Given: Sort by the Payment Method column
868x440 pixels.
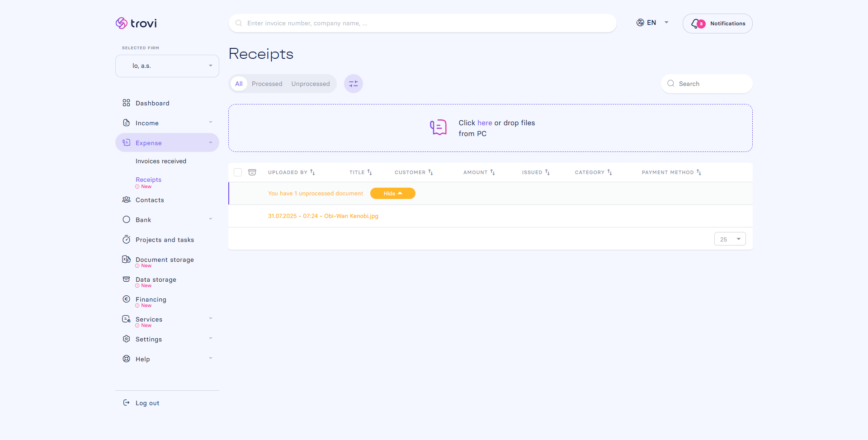Looking at the screenshot, I should (x=671, y=172).
